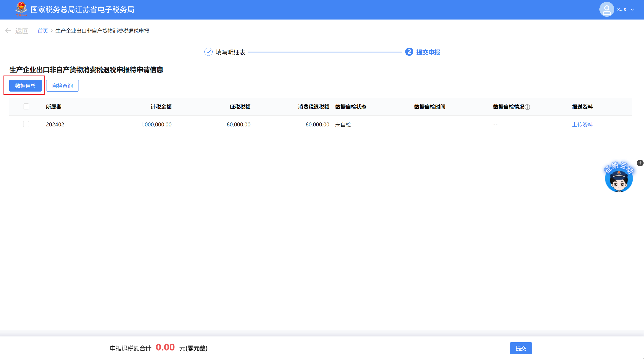Open the 自检查询 button
This screenshot has height=359, width=644.
click(62, 86)
